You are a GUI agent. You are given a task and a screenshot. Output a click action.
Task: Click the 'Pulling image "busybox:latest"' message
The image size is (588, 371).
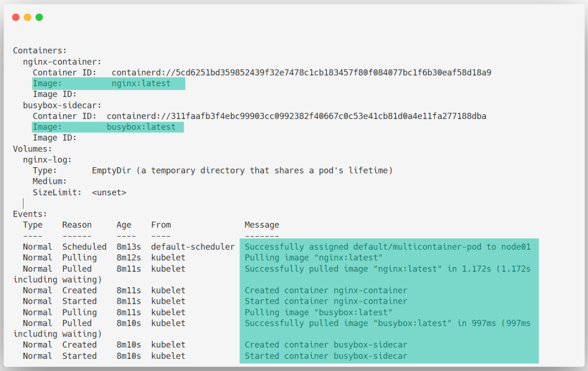click(318, 312)
